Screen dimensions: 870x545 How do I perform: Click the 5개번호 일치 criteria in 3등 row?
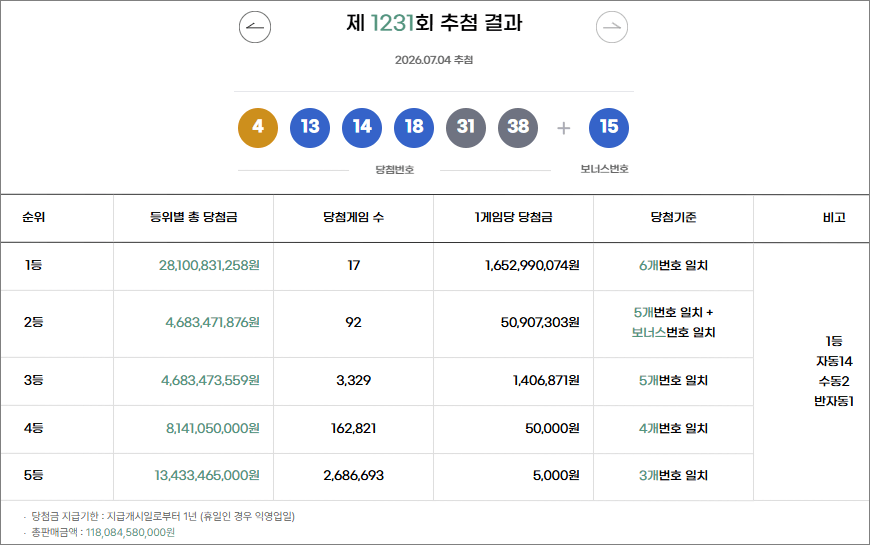coord(673,380)
